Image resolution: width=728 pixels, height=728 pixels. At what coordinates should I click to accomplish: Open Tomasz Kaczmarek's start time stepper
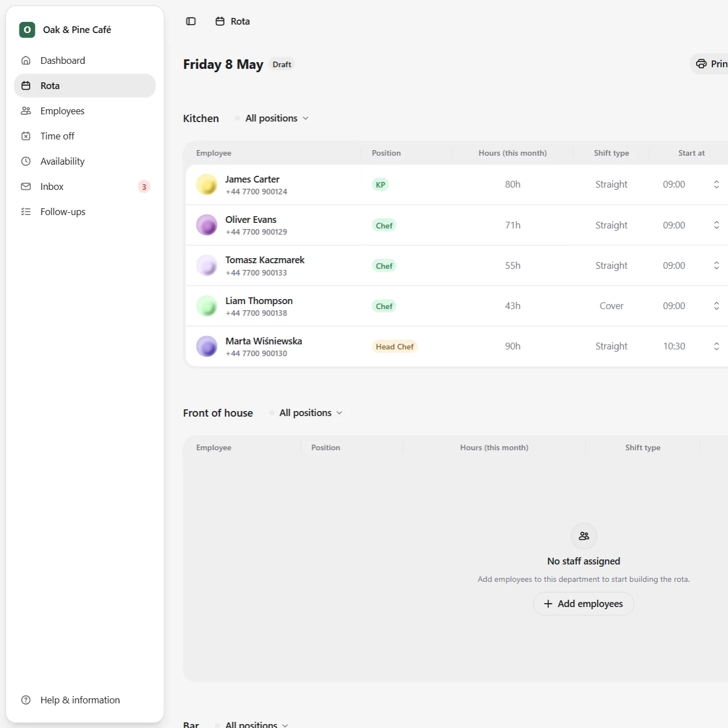pos(716,265)
